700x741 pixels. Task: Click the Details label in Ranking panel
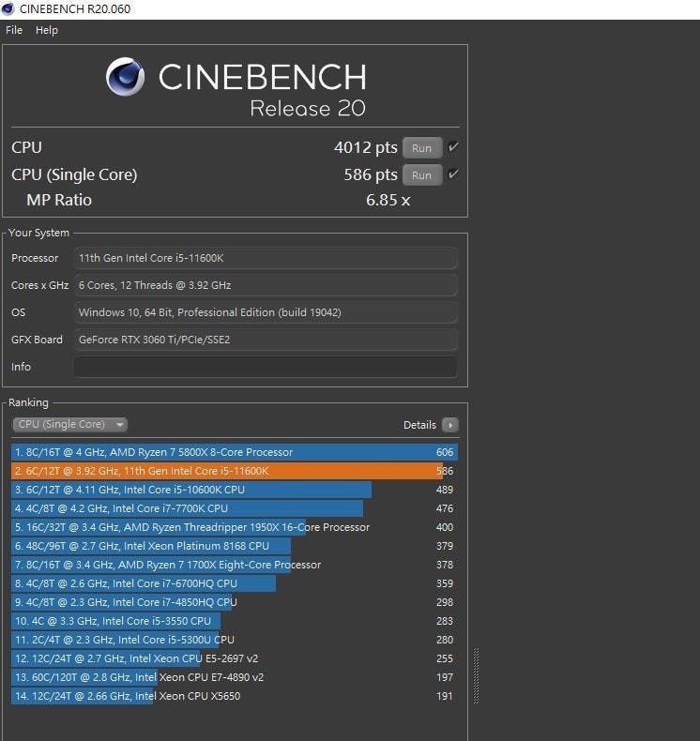pos(419,425)
